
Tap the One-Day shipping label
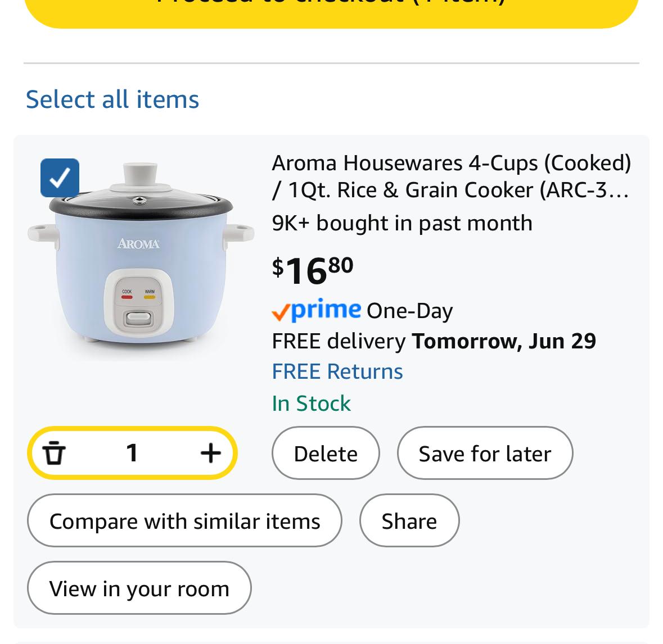[410, 311]
